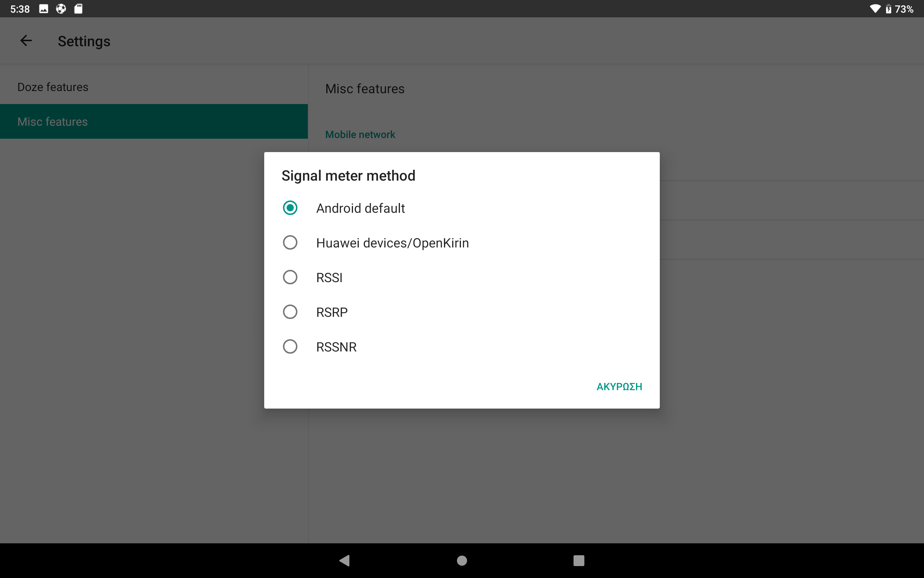Select the Android default radio button
This screenshot has height=578, width=924.
[x=290, y=208]
